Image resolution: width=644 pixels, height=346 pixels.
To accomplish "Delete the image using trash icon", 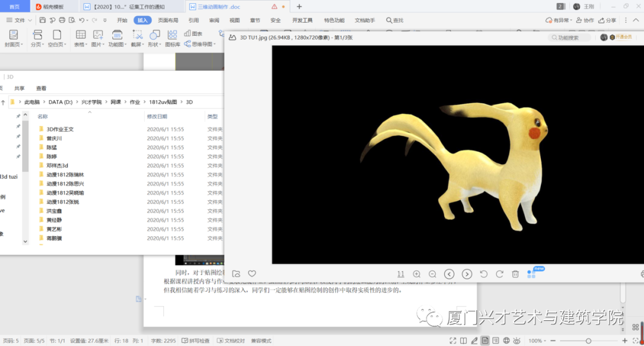I will coord(515,274).
